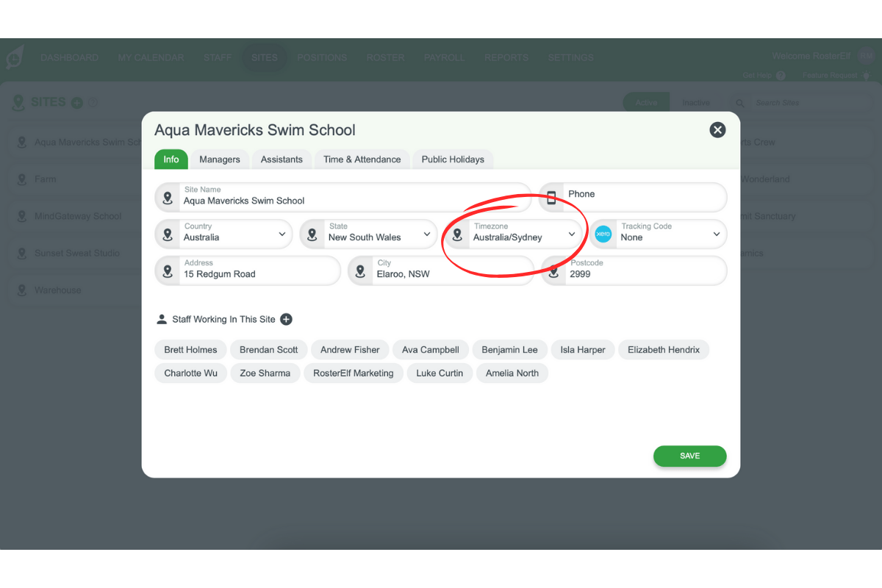Select the Brett Holmes staff chip
Image resolution: width=882 pixels, height=588 pixels.
pos(190,349)
